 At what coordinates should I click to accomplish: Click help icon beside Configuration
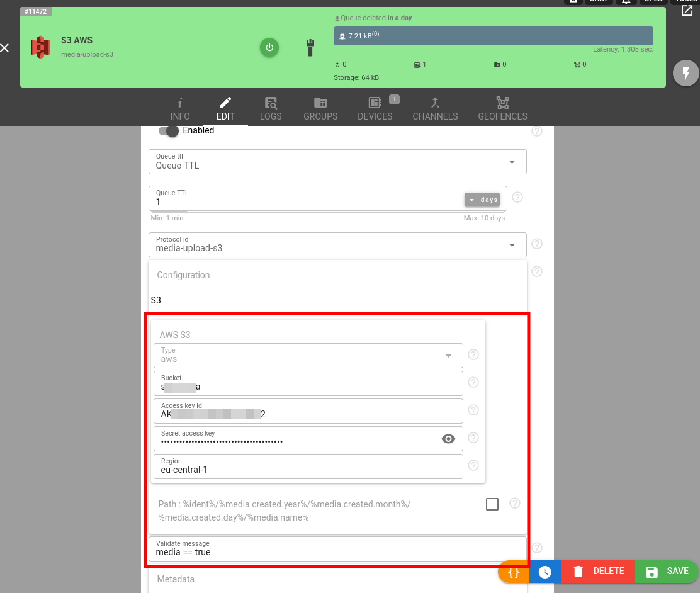[x=537, y=271]
